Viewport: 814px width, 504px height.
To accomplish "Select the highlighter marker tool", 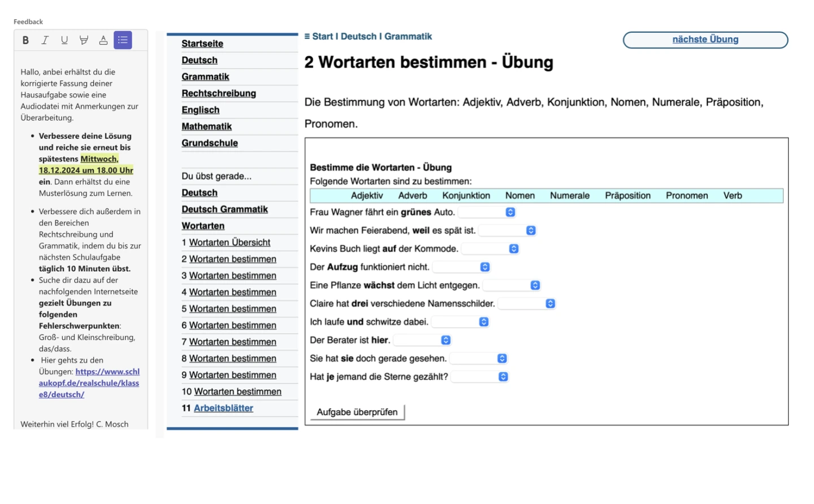I will pos(84,40).
